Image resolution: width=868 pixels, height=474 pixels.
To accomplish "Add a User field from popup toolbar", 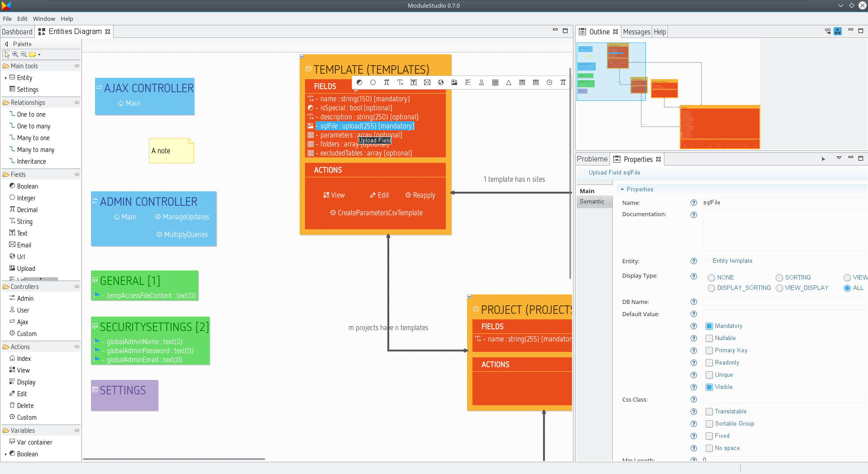I will (x=482, y=82).
